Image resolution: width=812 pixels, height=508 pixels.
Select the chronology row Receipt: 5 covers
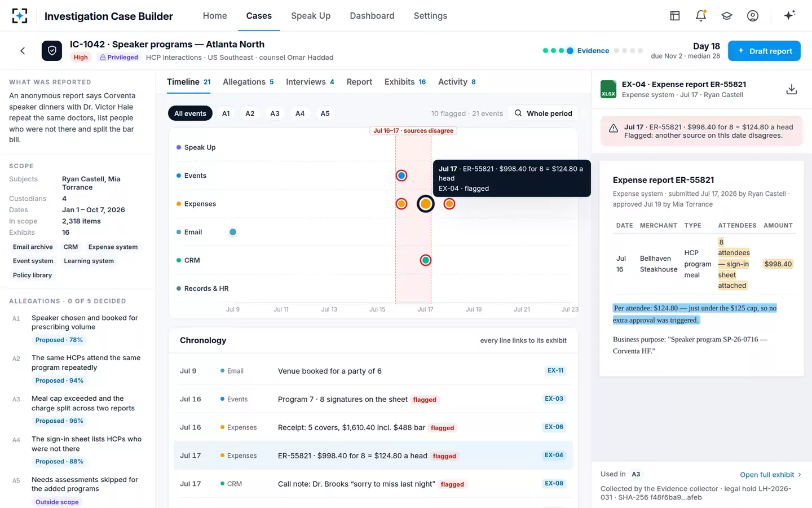coord(373,427)
